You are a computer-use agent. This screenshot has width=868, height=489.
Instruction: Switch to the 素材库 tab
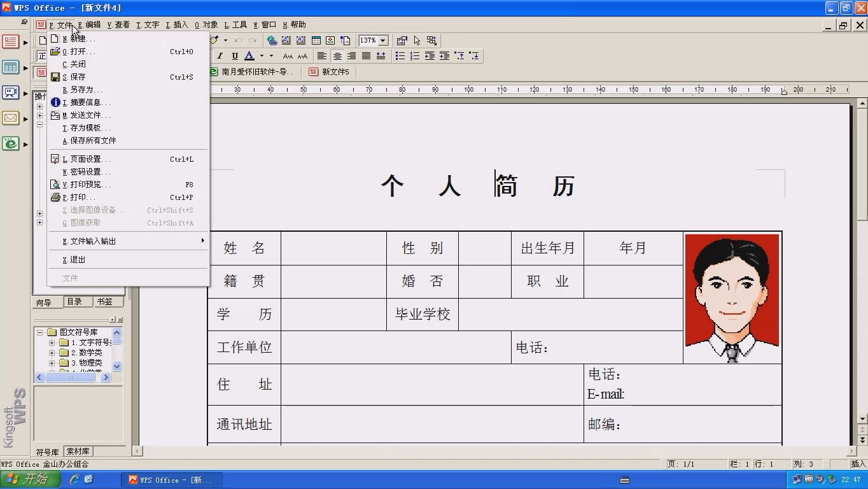coord(78,451)
